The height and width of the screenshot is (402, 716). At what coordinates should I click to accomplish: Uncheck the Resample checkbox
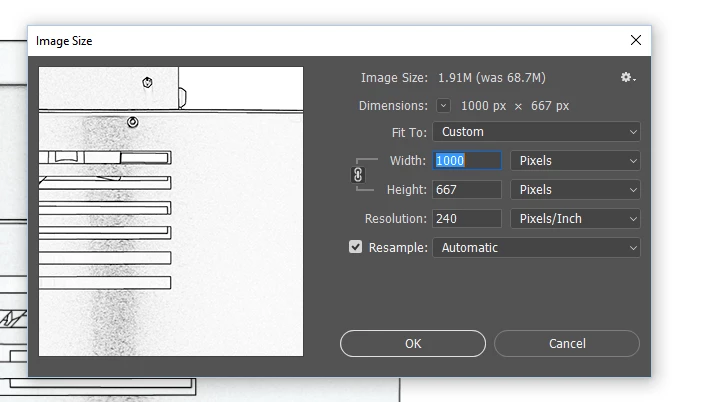pos(355,247)
